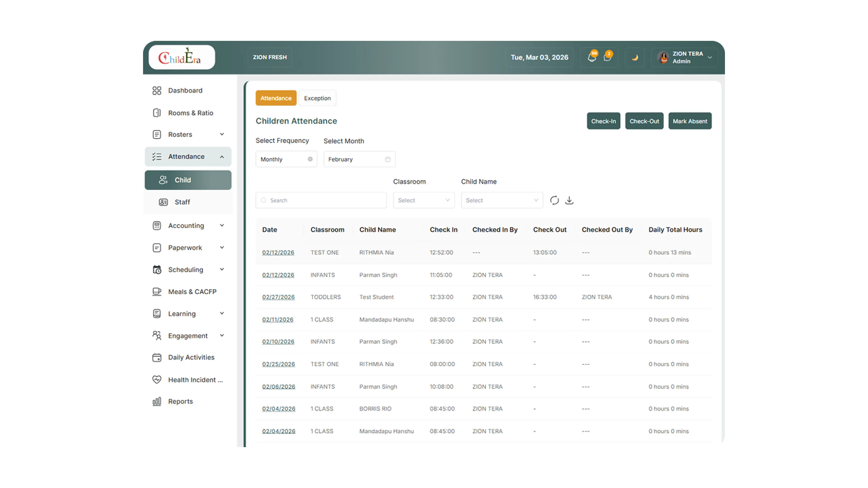Image resolution: width=868 pixels, height=488 pixels.
Task: Open the 02/11/2026 date link
Action: [278, 320]
